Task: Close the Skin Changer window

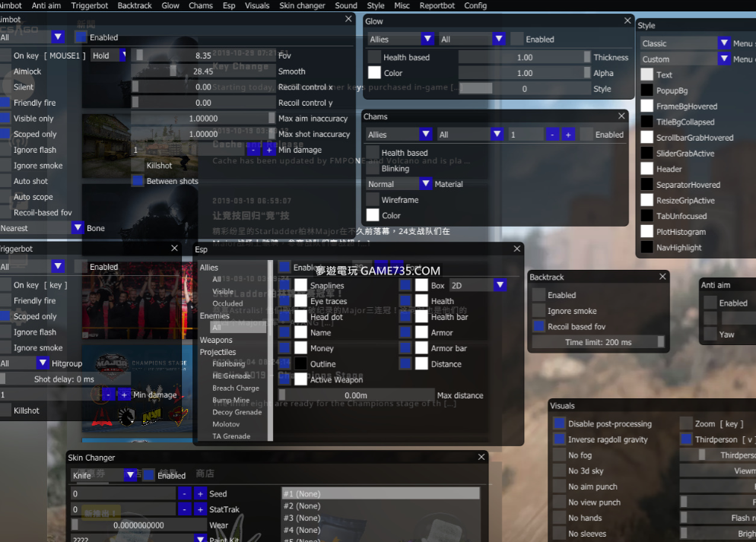Action: point(481,457)
